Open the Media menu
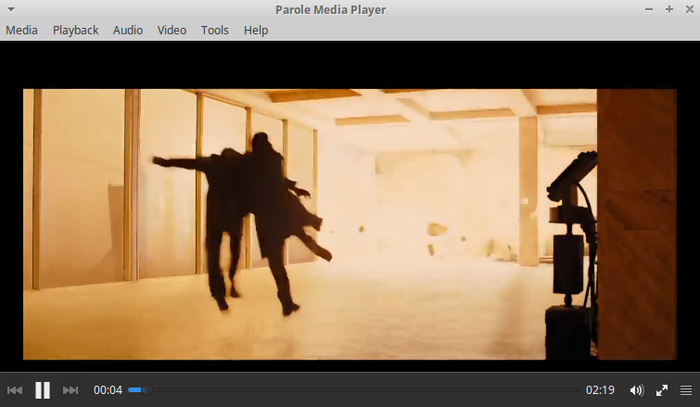This screenshot has height=407, width=700. 21,30
